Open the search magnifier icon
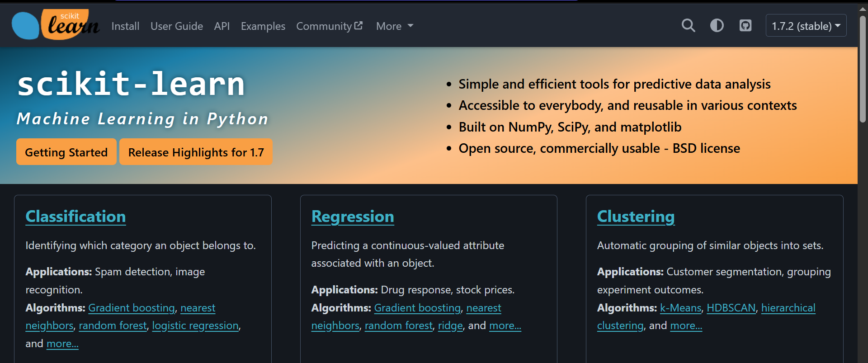The image size is (868, 363). (688, 25)
